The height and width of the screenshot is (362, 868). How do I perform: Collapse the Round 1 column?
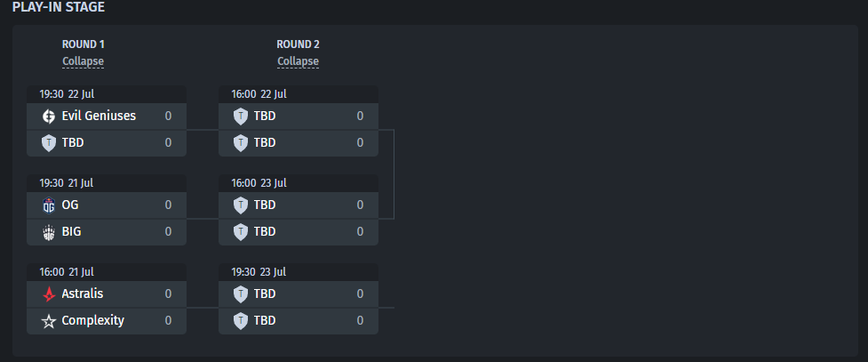click(83, 61)
